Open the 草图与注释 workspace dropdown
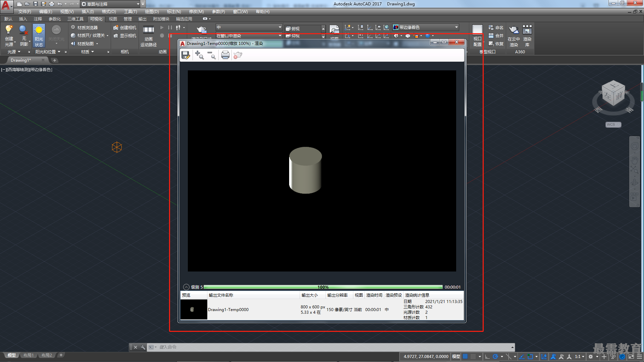 coord(111,4)
